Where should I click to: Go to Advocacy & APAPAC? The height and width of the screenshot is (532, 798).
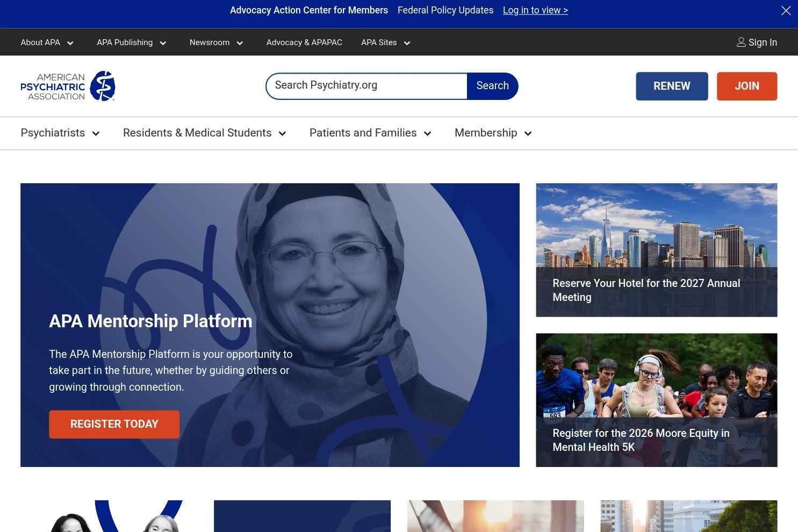[x=304, y=42]
